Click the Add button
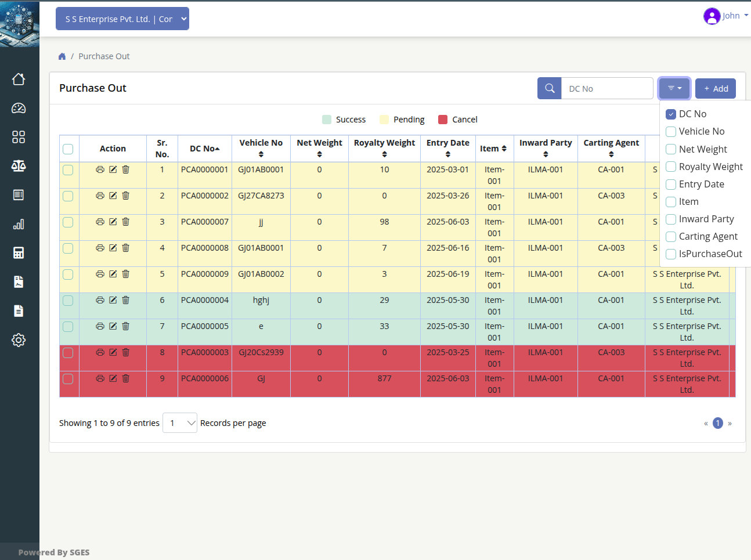The image size is (751, 560). pos(716,88)
